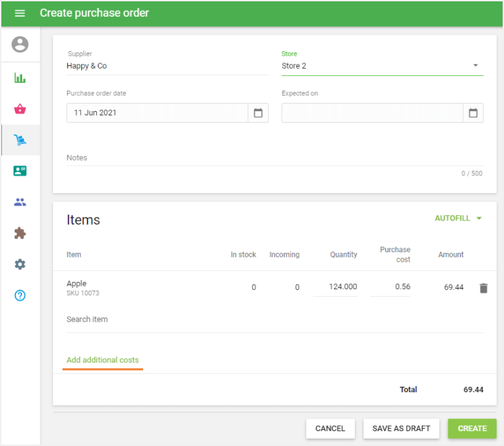The image size is (504, 446).
Task: Click the Supplier field Happy & Co
Action: [x=167, y=66]
